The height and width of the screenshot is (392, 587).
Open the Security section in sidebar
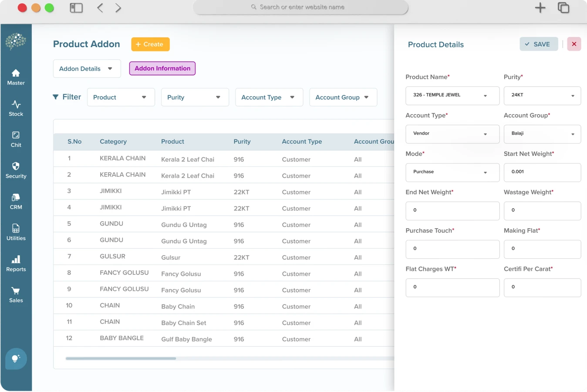(x=16, y=170)
